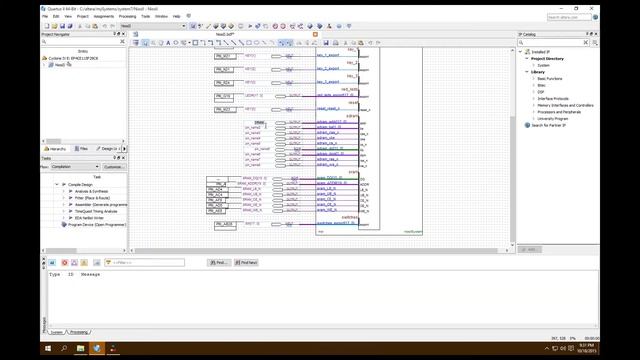
Task: Click the Search altera.com field
Action: (569, 17)
